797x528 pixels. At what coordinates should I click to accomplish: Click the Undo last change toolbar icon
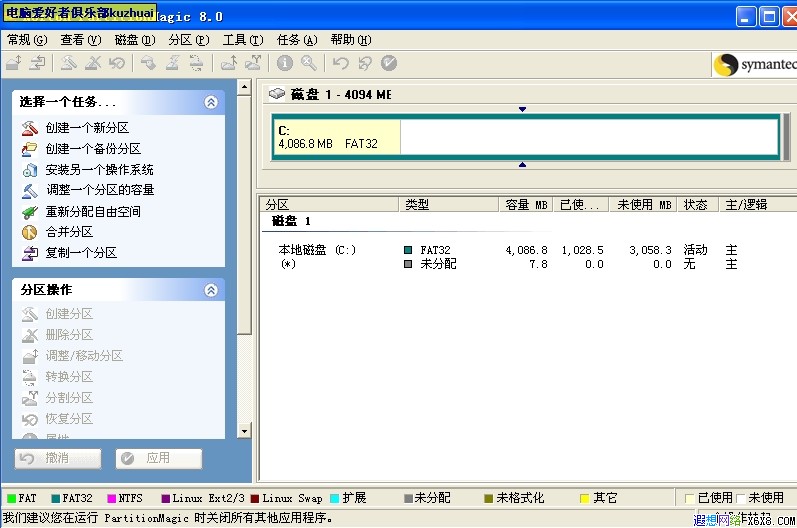click(x=341, y=63)
